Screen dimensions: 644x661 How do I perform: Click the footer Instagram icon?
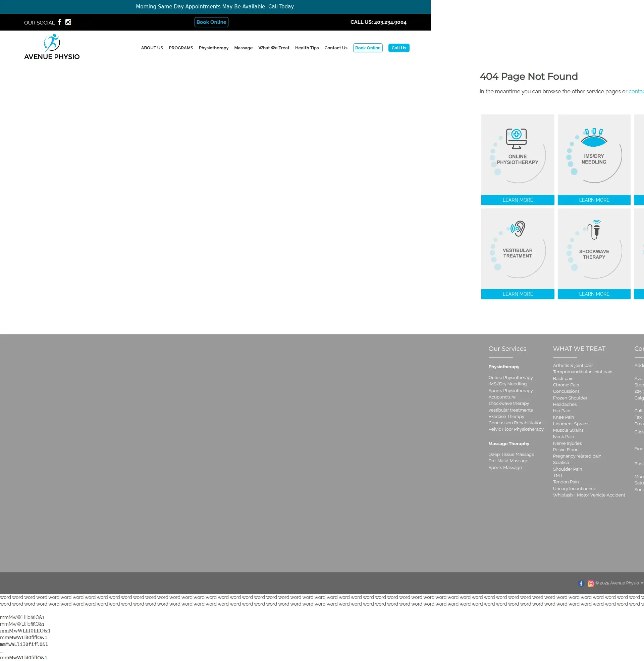(x=591, y=583)
